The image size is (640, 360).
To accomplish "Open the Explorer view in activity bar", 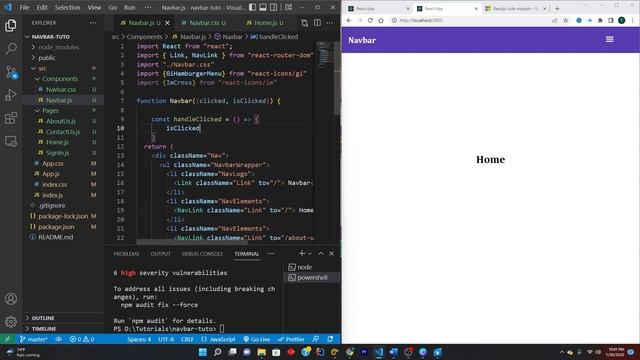I will coord(11,25).
